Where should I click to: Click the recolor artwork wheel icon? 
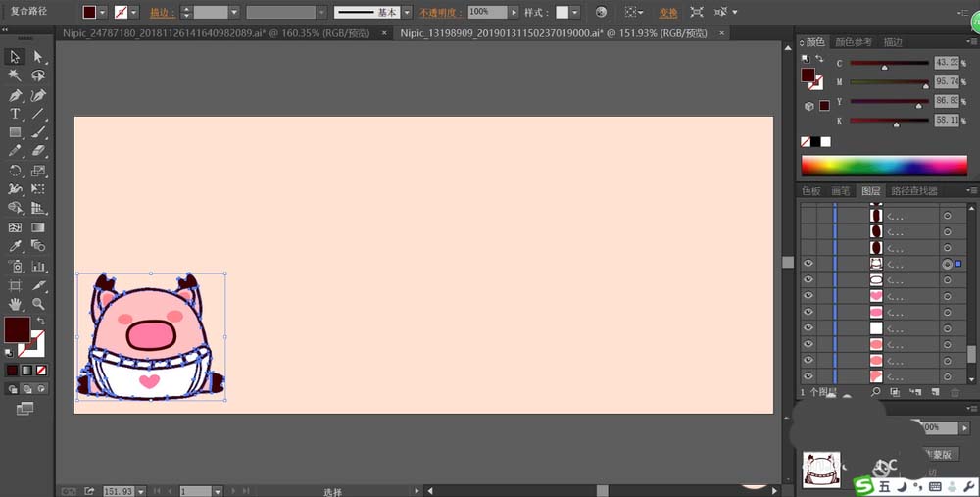click(x=601, y=12)
